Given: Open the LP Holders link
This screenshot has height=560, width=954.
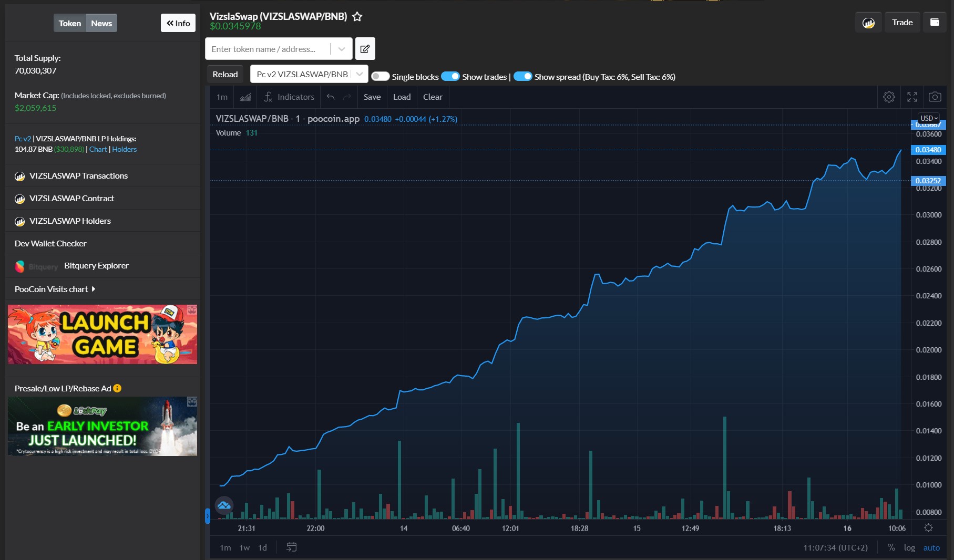Looking at the screenshot, I should click(124, 149).
